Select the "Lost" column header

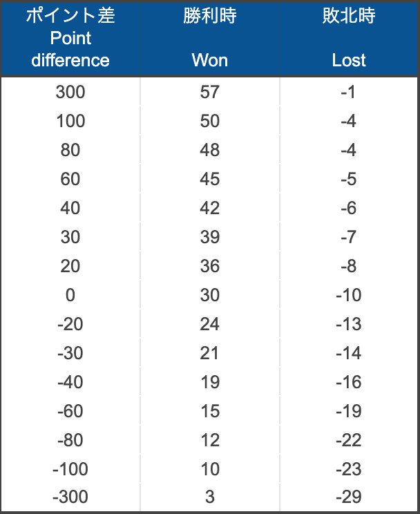click(x=348, y=38)
